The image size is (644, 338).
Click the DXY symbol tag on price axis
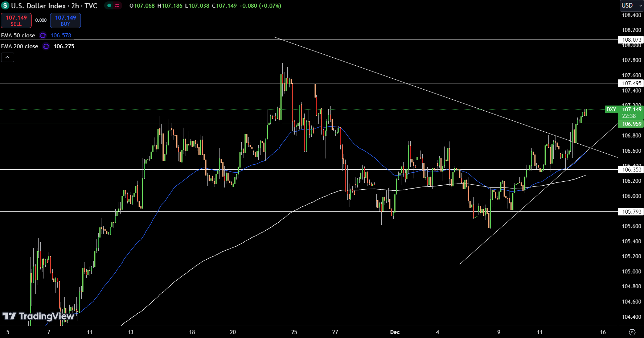611,110
